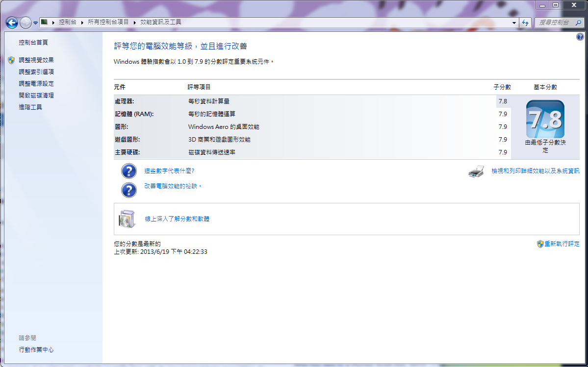
Task: Expand arrow before 控制台 breadcrumb
Action: pos(53,23)
